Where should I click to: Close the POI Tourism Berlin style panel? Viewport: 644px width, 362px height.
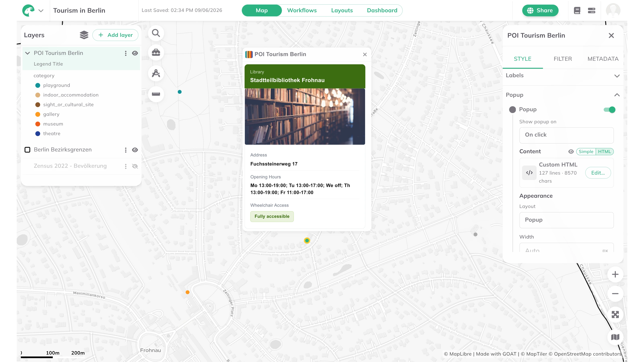[x=611, y=35]
